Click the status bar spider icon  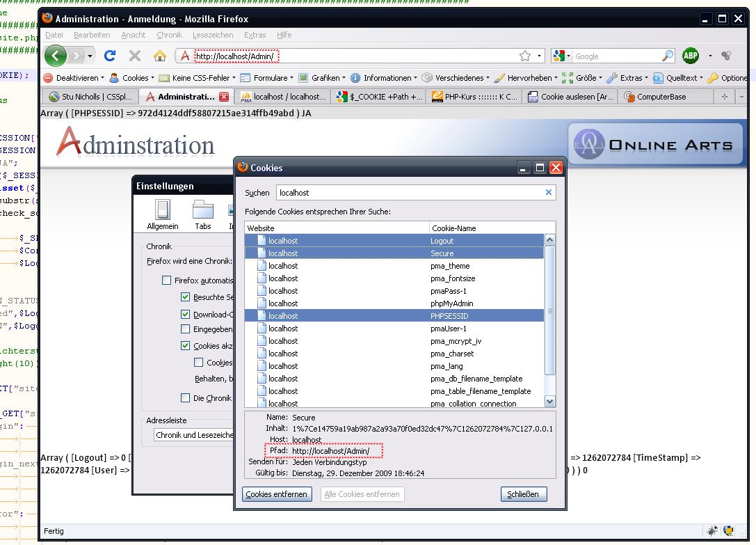[x=712, y=531]
